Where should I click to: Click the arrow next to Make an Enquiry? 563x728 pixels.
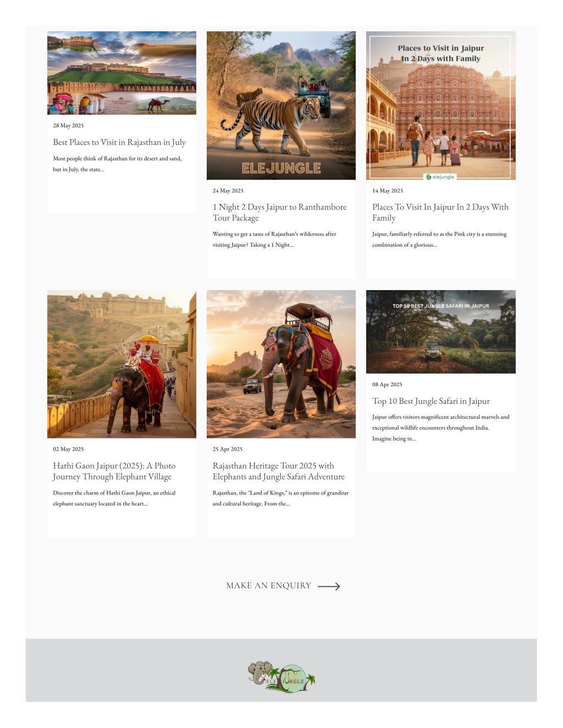pyautogui.click(x=329, y=586)
